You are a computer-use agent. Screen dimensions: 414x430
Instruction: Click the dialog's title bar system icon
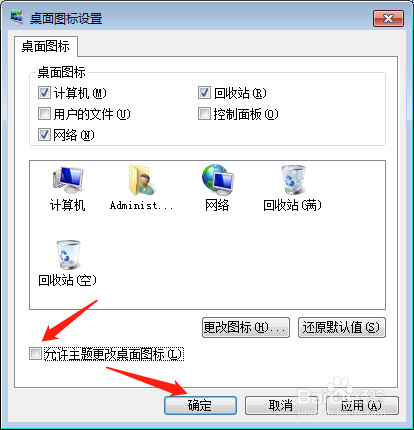tap(16, 17)
